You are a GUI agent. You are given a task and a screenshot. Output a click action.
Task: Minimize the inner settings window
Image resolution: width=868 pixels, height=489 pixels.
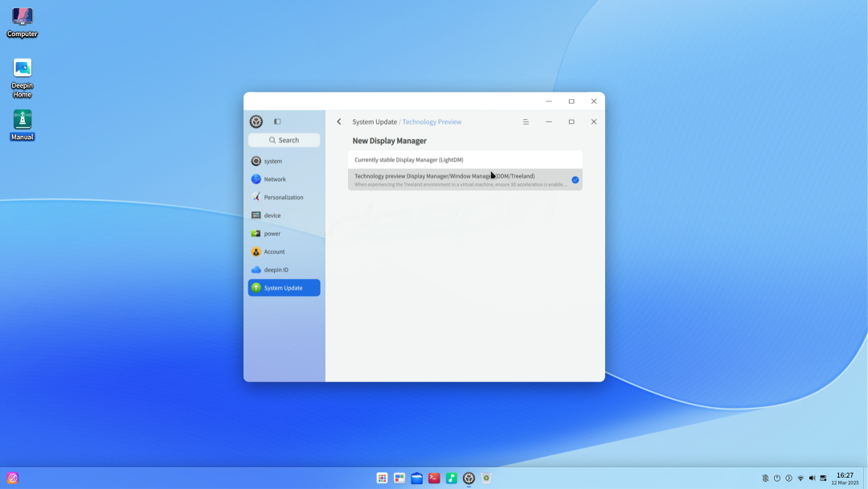coord(549,121)
